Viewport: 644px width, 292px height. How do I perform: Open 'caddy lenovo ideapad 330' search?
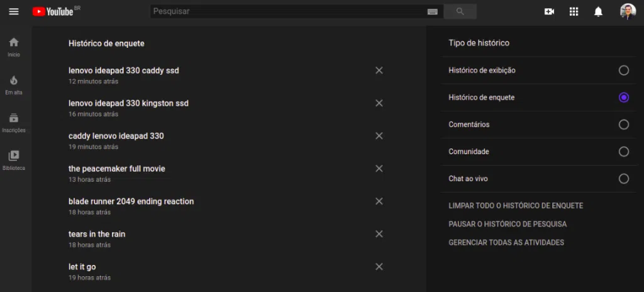coord(116,136)
